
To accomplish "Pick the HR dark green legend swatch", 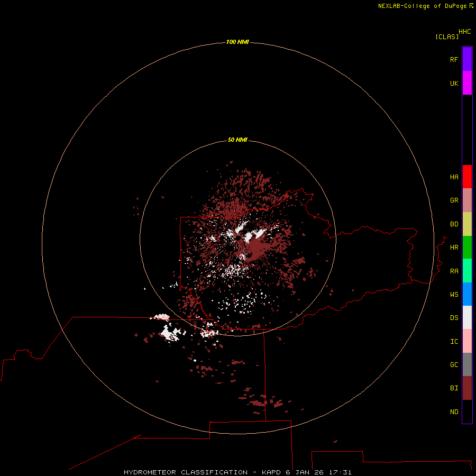I will click(467, 248).
